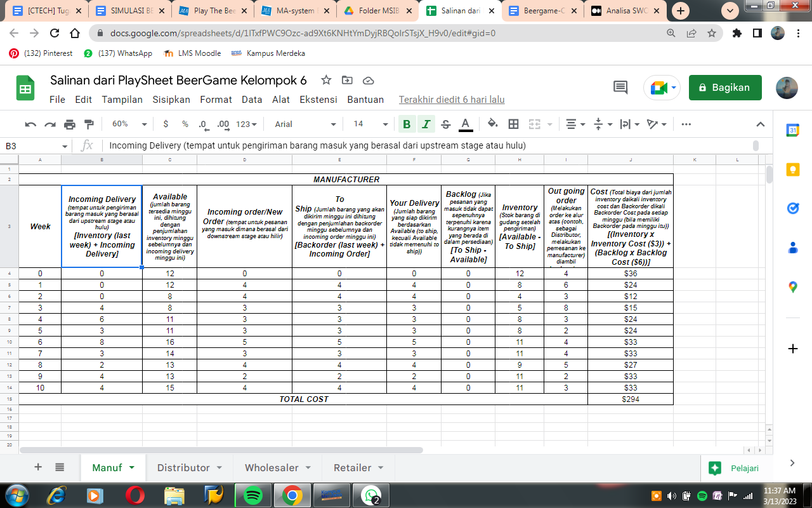Open Spotify from the taskbar
The width and height of the screenshot is (812, 508).
(x=253, y=495)
